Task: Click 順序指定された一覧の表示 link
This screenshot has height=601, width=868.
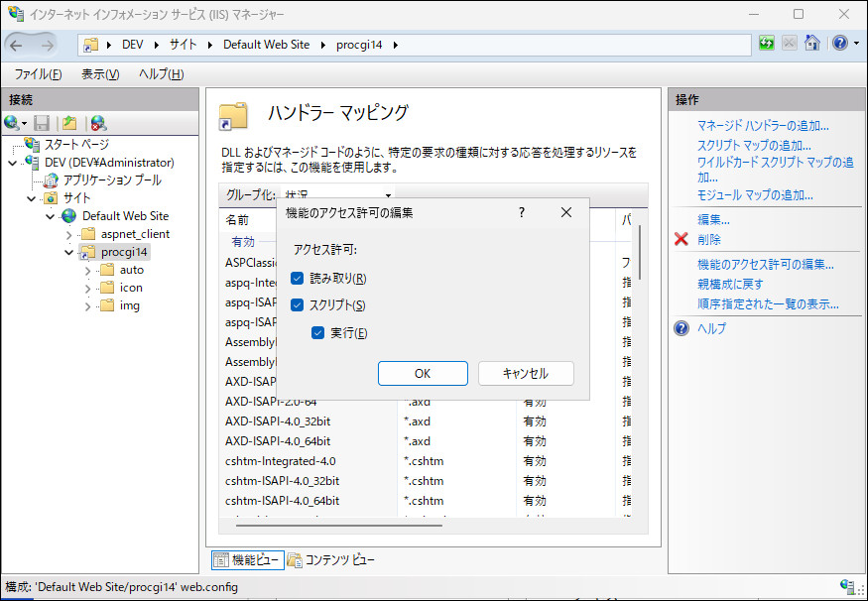Action: (768, 303)
